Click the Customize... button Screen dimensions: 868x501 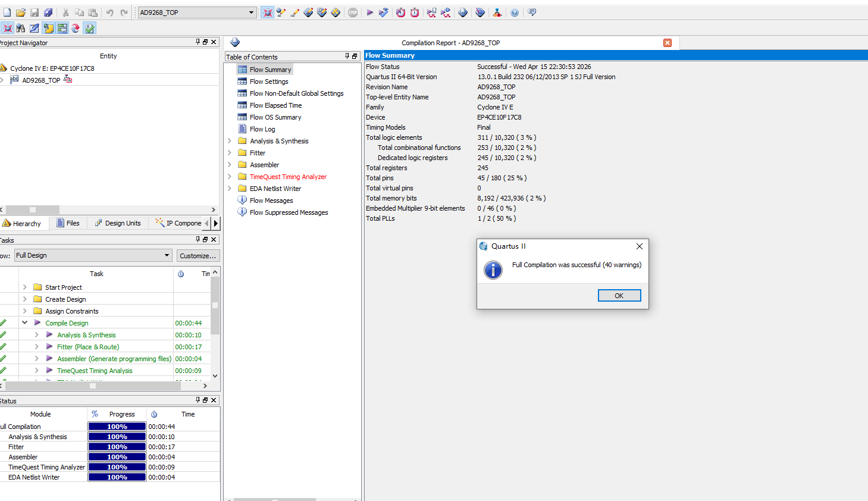coord(198,255)
